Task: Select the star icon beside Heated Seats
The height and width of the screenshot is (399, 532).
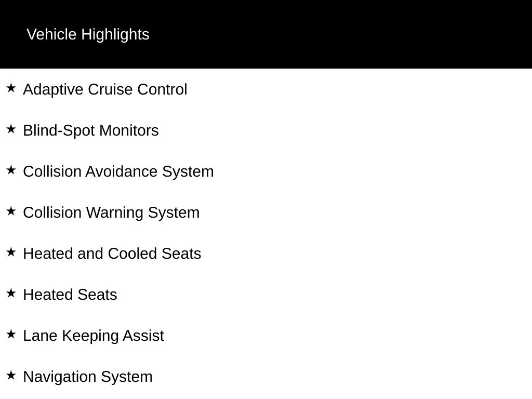Action: pyautogui.click(x=11, y=293)
